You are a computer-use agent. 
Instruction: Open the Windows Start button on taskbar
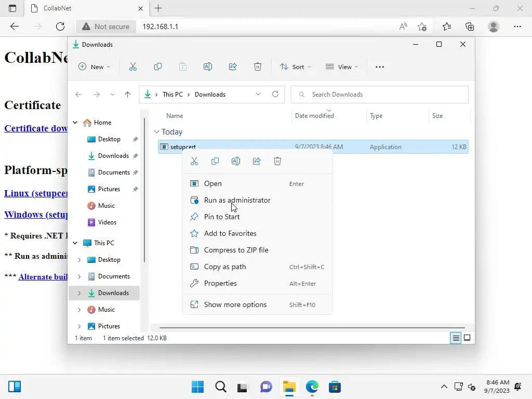tap(197, 387)
